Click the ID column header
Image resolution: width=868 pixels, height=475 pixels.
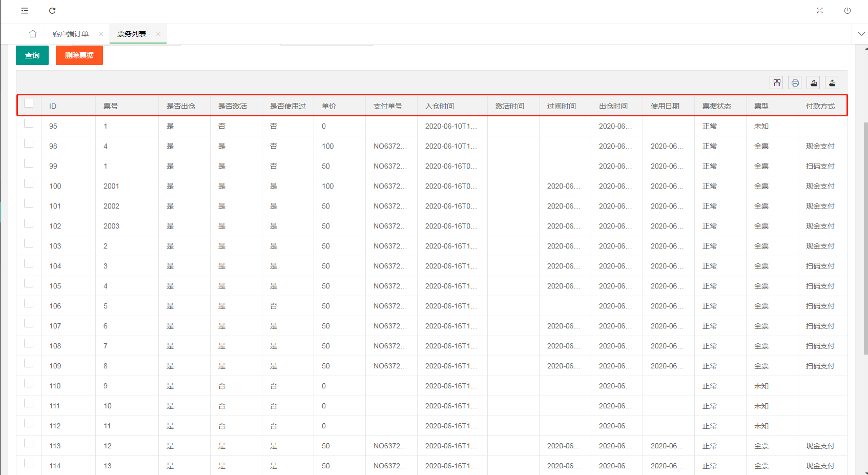click(53, 106)
